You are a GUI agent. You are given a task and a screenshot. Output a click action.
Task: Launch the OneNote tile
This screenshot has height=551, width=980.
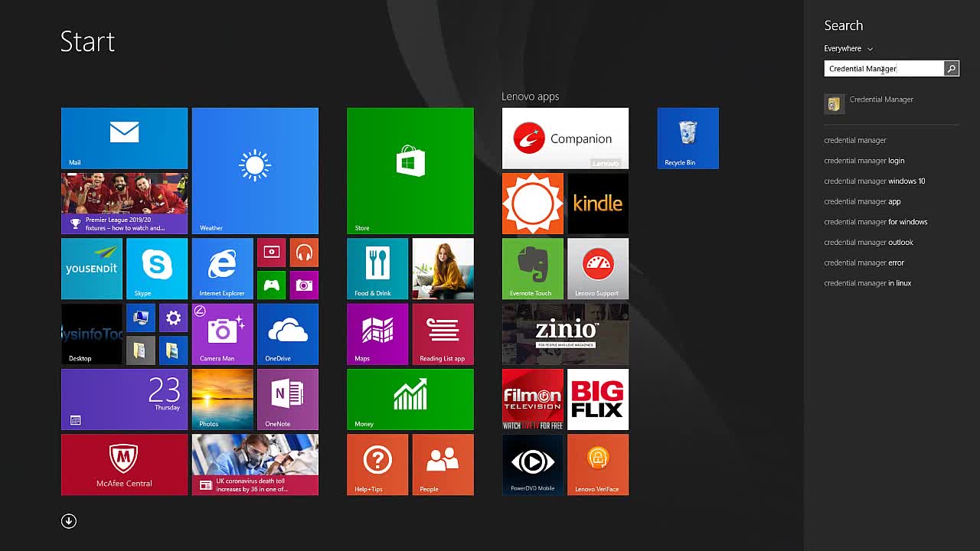tap(288, 399)
